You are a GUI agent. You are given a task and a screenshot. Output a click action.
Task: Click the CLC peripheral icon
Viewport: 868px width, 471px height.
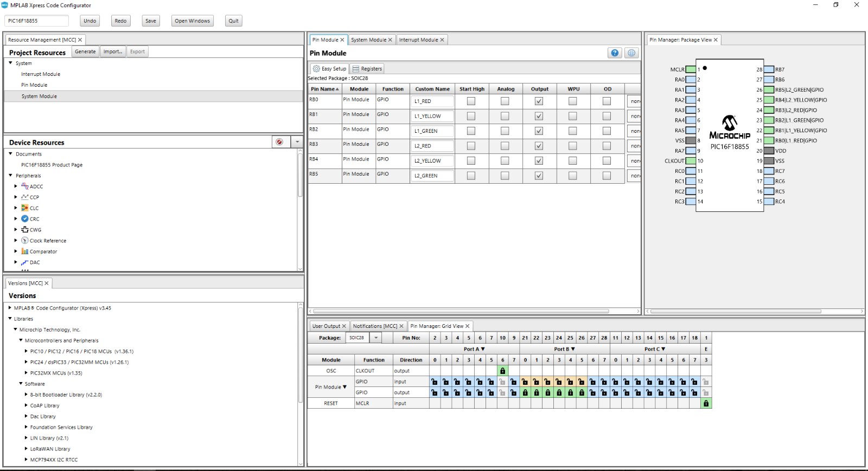point(24,208)
